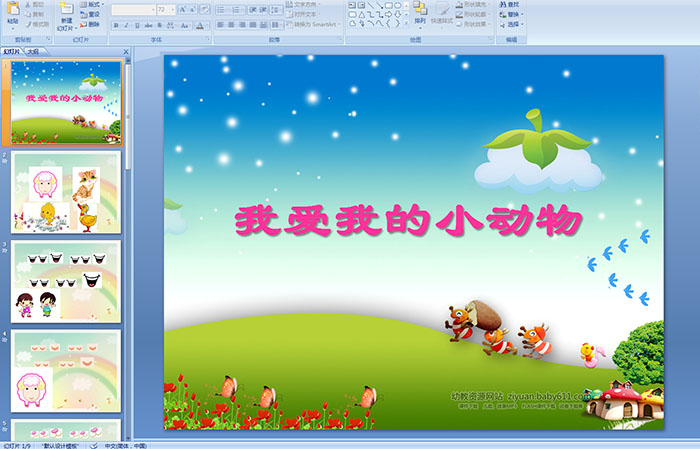Select the Text Box shape
This screenshot has height=449, width=700.
tap(352, 5)
